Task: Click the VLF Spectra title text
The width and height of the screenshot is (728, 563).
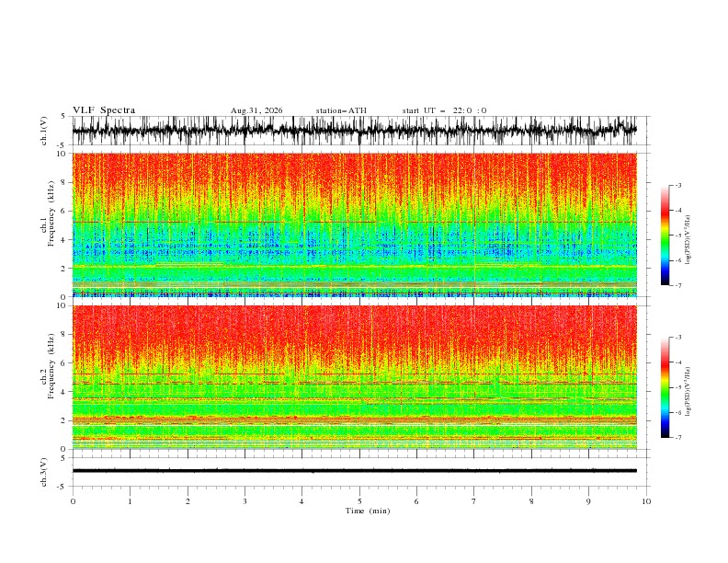Action: pyautogui.click(x=104, y=110)
